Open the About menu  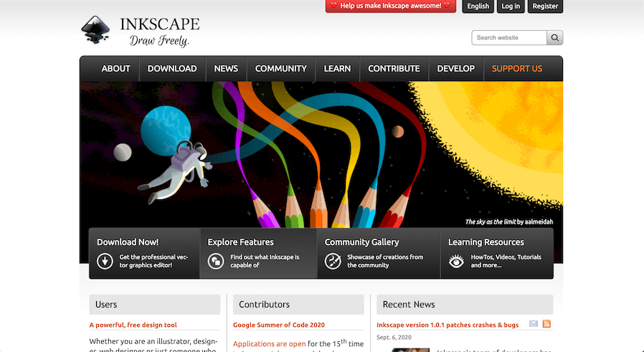click(116, 69)
